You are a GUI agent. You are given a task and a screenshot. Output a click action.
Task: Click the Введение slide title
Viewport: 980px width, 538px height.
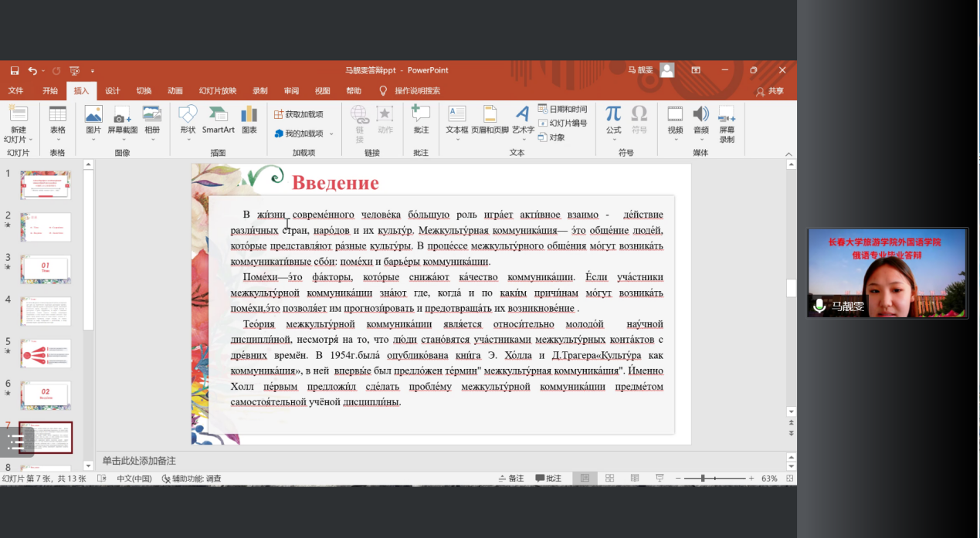coord(335,183)
